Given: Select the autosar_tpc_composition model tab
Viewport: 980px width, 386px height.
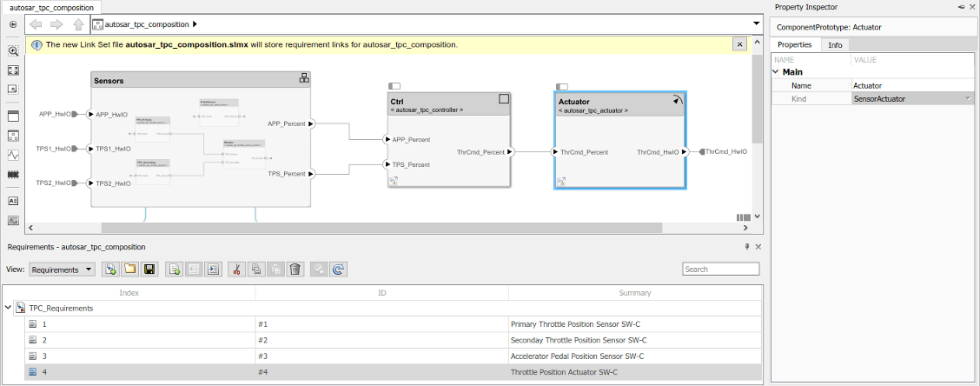Looking at the screenshot, I should [52, 8].
